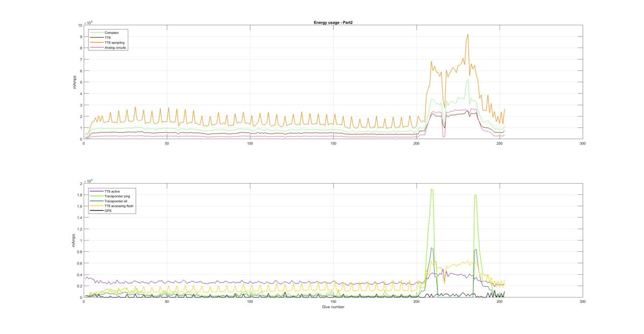
Task: Select the "Transponder all" legend entry
Action: click(109, 201)
